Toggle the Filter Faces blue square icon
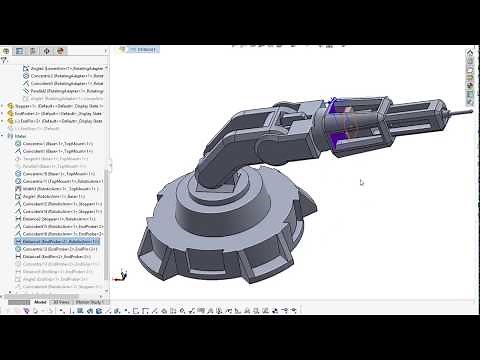 click(80, 311)
